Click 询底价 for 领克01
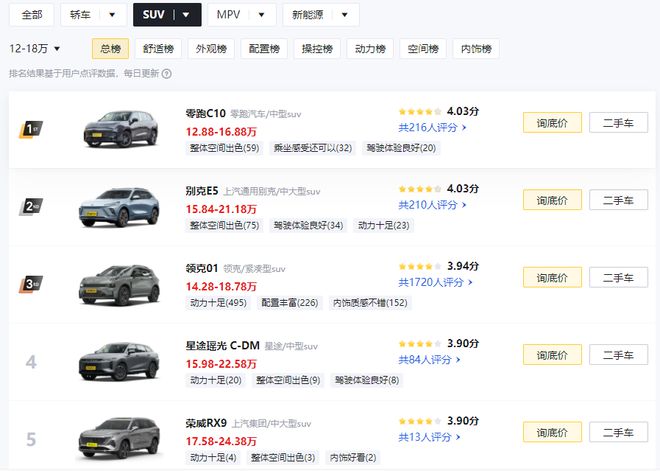Image resolution: width=660 pixels, height=471 pixels. point(552,277)
